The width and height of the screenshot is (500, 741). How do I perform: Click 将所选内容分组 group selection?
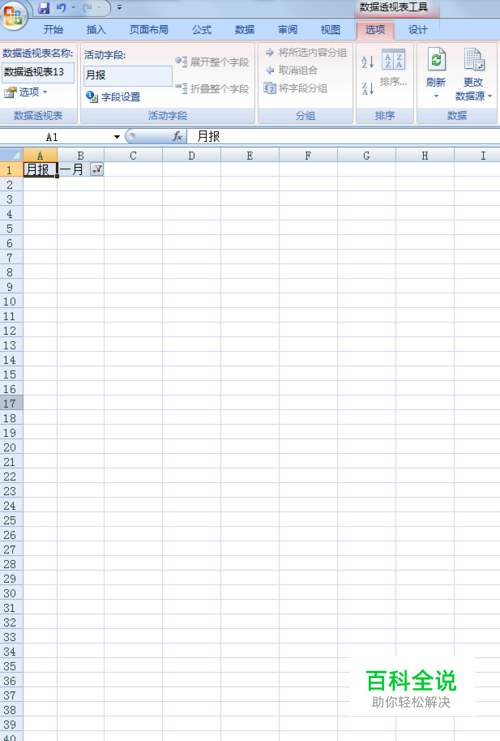[x=306, y=52]
